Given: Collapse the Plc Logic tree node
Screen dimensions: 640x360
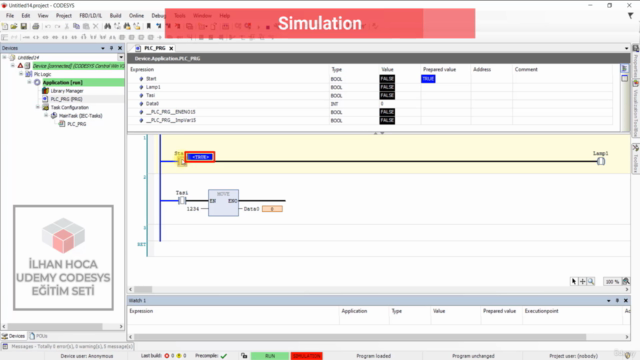Looking at the screenshot, I should point(21,74).
